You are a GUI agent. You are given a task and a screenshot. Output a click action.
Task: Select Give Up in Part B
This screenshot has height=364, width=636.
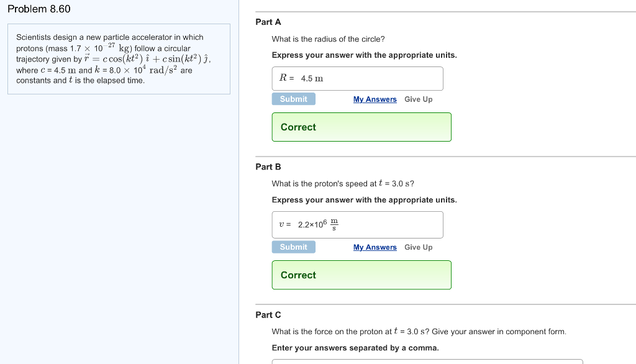418,247
